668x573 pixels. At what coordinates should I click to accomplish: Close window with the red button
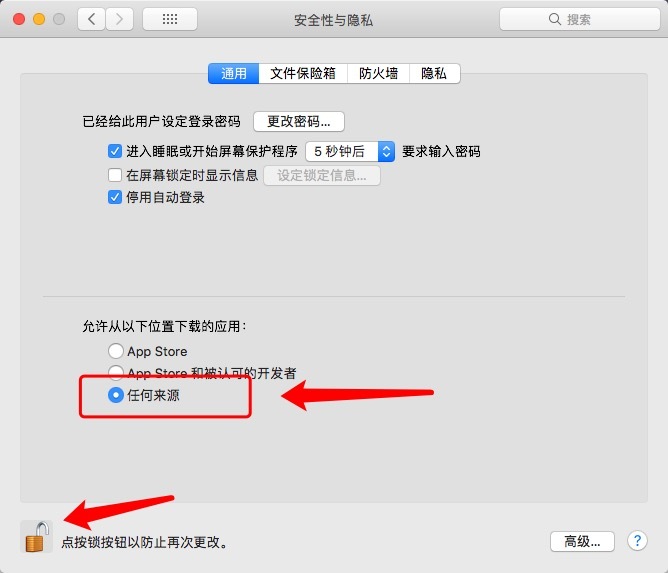point(19,19)
